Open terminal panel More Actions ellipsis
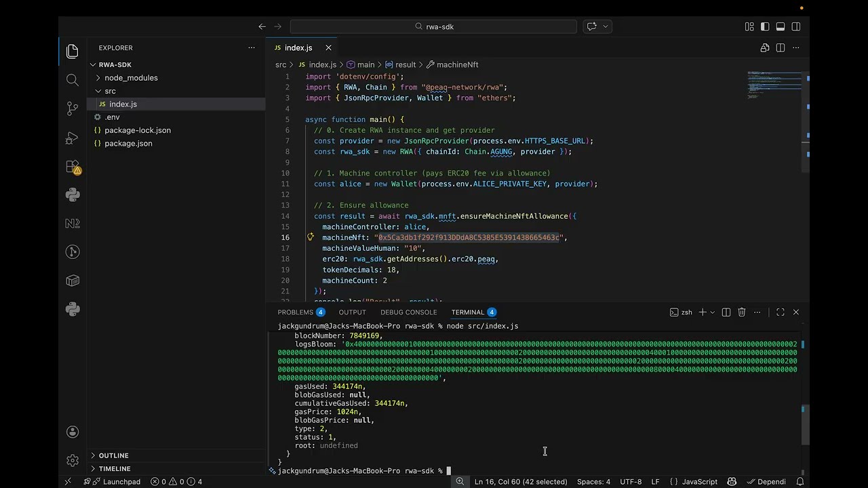 (x=757, y=312)
